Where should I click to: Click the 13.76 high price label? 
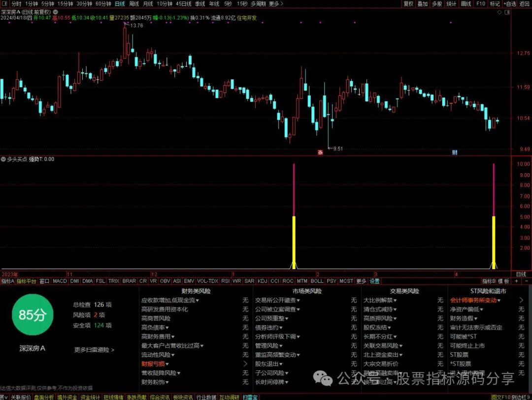point(137,26)
